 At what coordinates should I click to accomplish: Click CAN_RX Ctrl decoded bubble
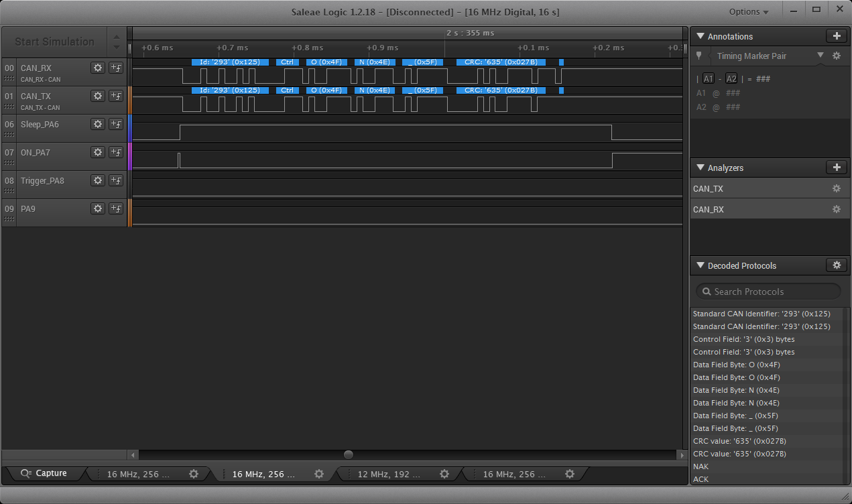288,62
